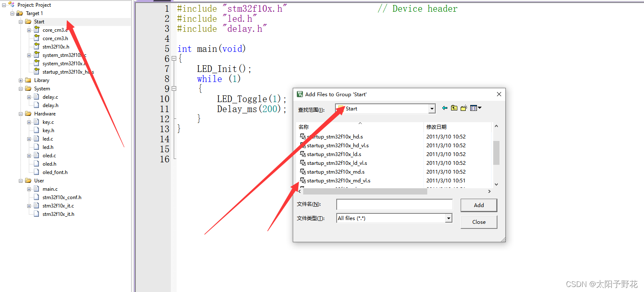The image size is (644, 292).
Task: Click the Keil icon in dialog title bar
Action: (x=299, y=94)
